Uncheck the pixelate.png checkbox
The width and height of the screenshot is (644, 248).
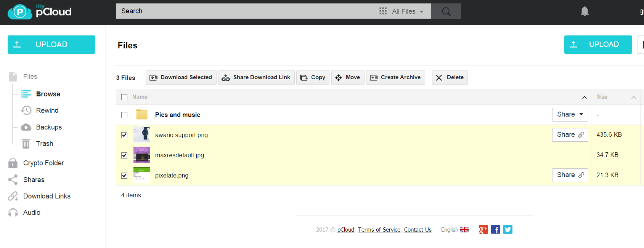click(124, 176)
